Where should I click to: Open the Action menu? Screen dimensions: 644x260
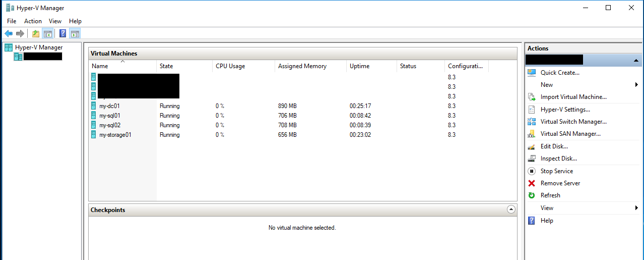33,21
